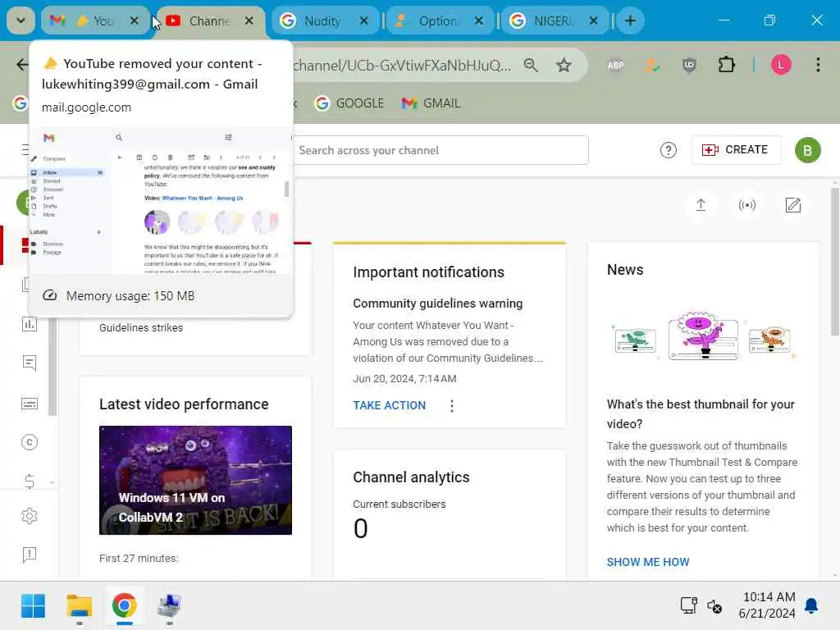Screen dimensions: 840x630
Task: Open the computer app in taskbar
Action: [x=169, y=606]
